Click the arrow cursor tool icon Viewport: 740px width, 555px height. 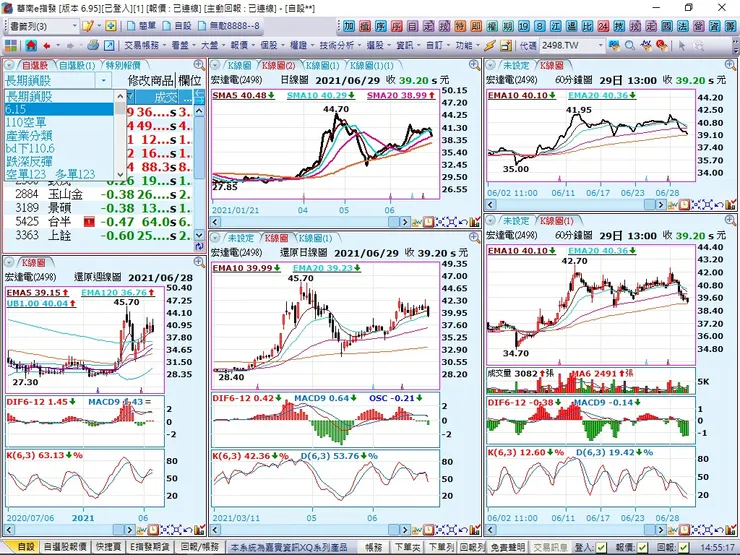click(x=681, y=45)
